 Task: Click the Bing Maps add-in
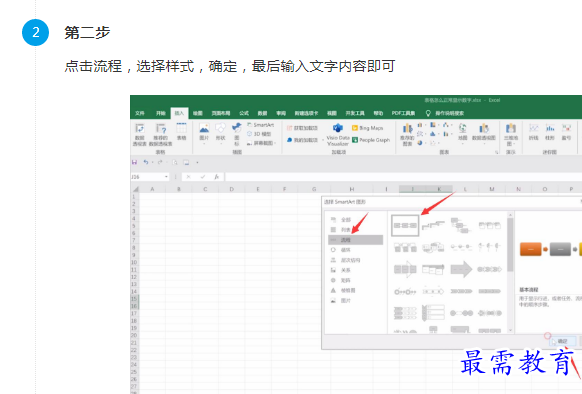367,128
